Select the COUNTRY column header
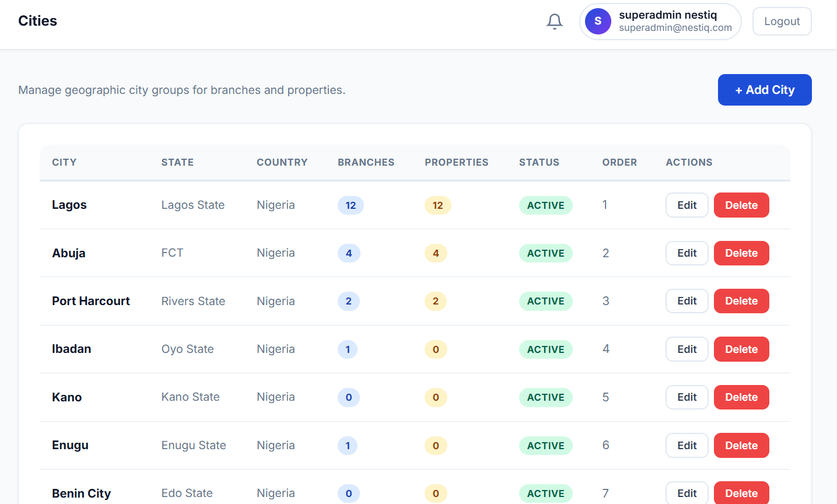The width and height of the screenshot is (837, 504). pyautogui.click(x=282, y=162)
